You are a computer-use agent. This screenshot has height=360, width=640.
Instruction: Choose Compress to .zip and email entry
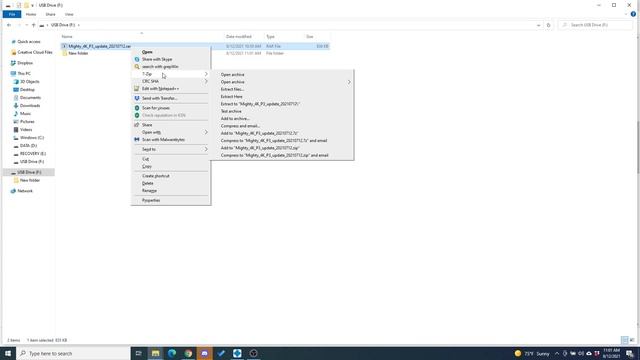tap(274, 156)
